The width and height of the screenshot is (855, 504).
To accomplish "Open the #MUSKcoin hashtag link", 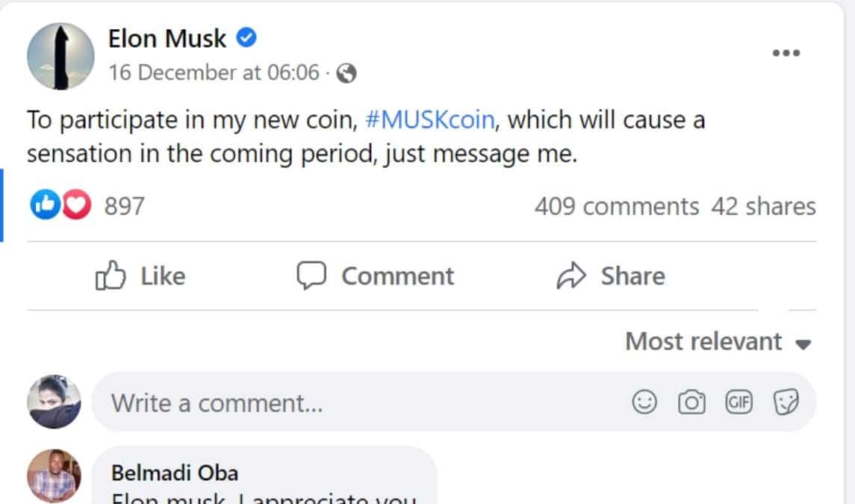I will pos(429,119).
